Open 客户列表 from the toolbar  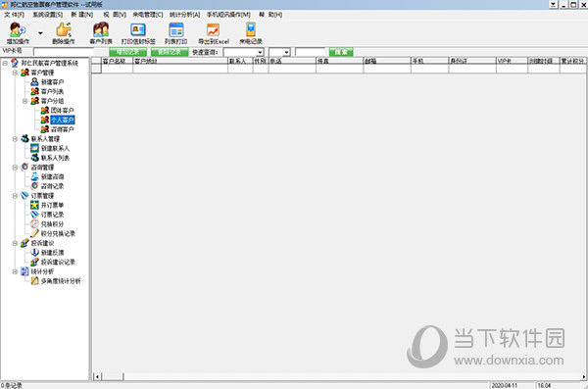(x=101, y=29)
